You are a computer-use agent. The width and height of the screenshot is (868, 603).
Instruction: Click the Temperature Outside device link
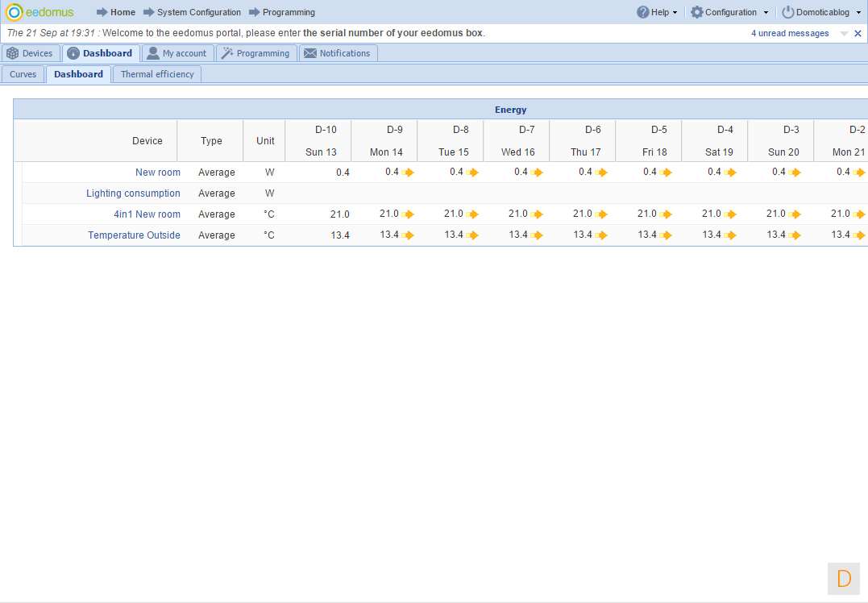[x=134, y=235]
